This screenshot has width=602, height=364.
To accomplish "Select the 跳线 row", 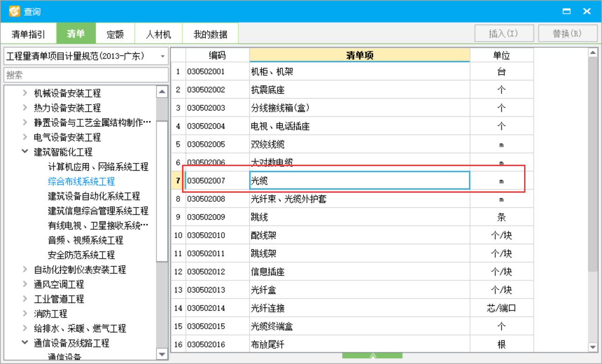I will click(x=352, y=217).
